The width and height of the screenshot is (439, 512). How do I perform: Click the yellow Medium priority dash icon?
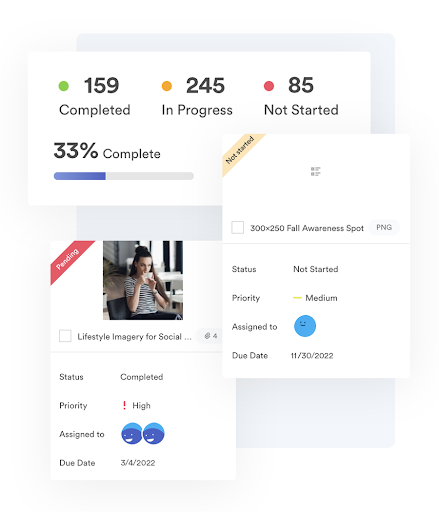(x=297, y=298)
